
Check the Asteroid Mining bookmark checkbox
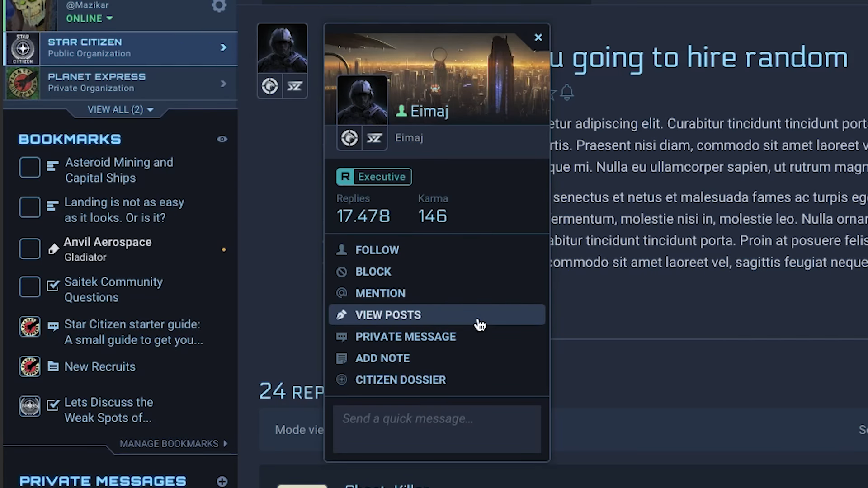pyautogui.click(x=30, y=167)
